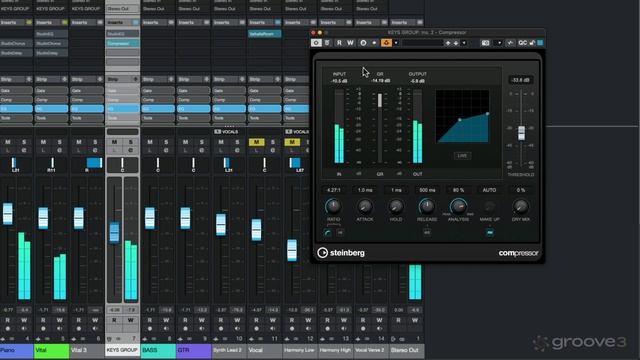The image size is (640, 360).
Task: Take plugin snapshot with the camera icon
Action: 485,43
